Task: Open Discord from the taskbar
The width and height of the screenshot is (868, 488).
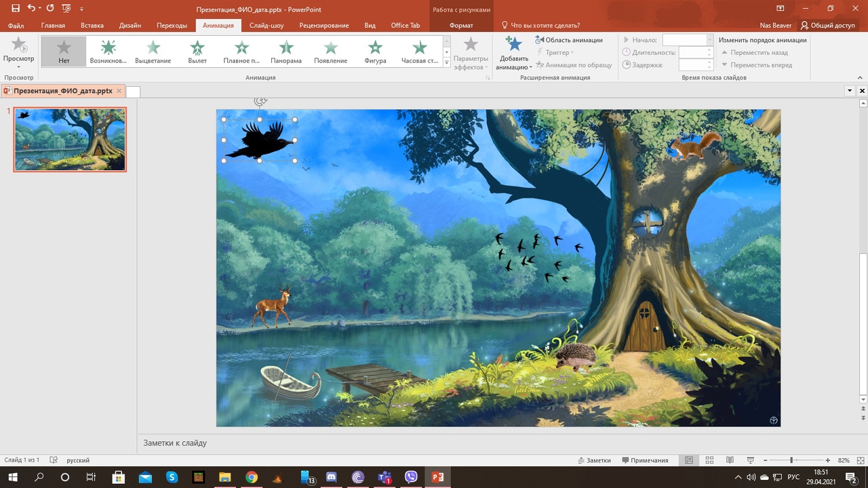Action: [332, 477]
